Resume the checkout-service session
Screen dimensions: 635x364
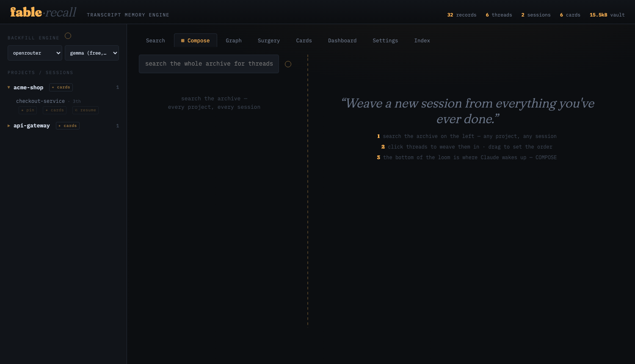(86, 110)
